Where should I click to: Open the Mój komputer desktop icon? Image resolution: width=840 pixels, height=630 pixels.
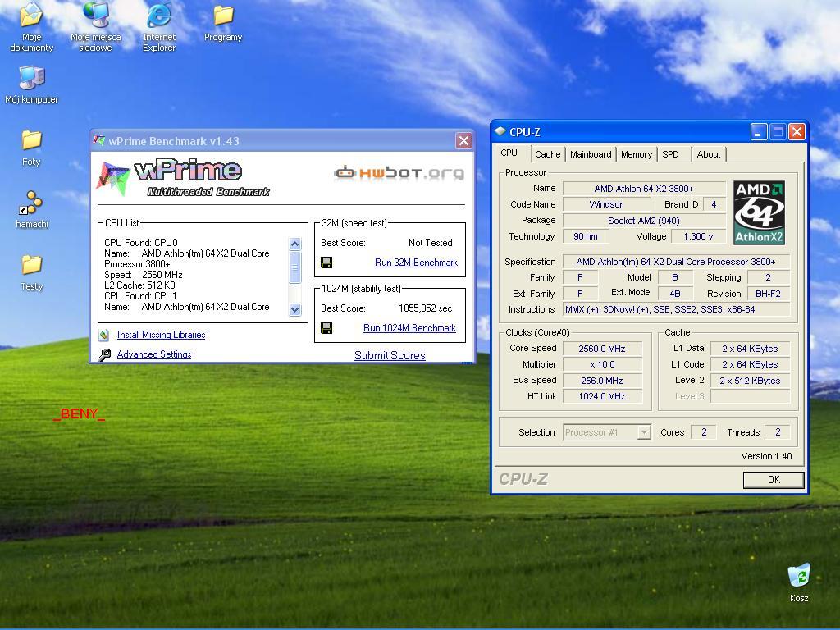[x=32, y=84]
